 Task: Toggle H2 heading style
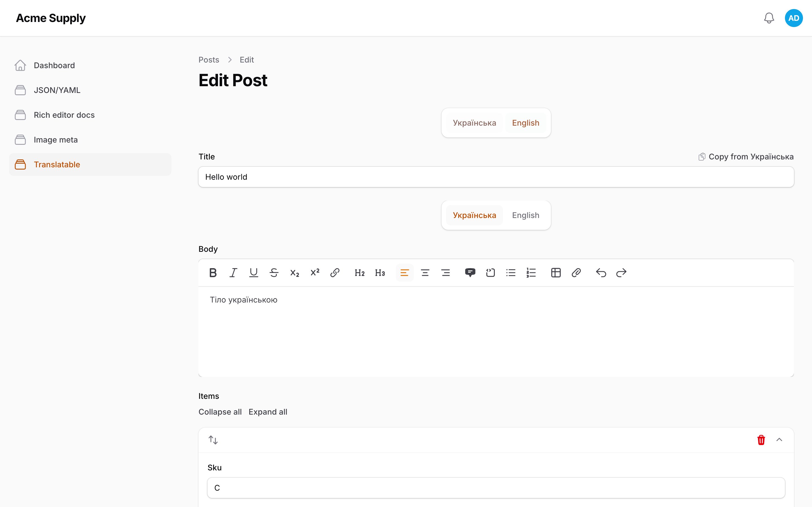359,273
